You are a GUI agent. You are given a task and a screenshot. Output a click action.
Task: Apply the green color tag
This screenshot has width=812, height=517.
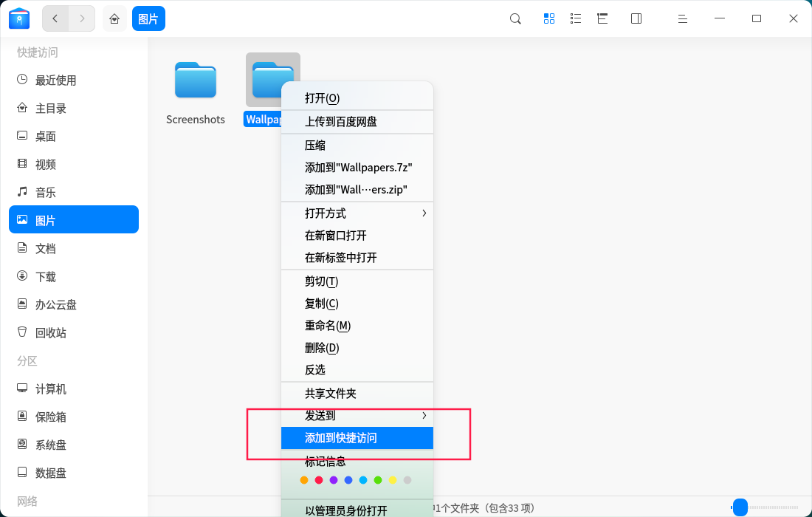[378, 480]
